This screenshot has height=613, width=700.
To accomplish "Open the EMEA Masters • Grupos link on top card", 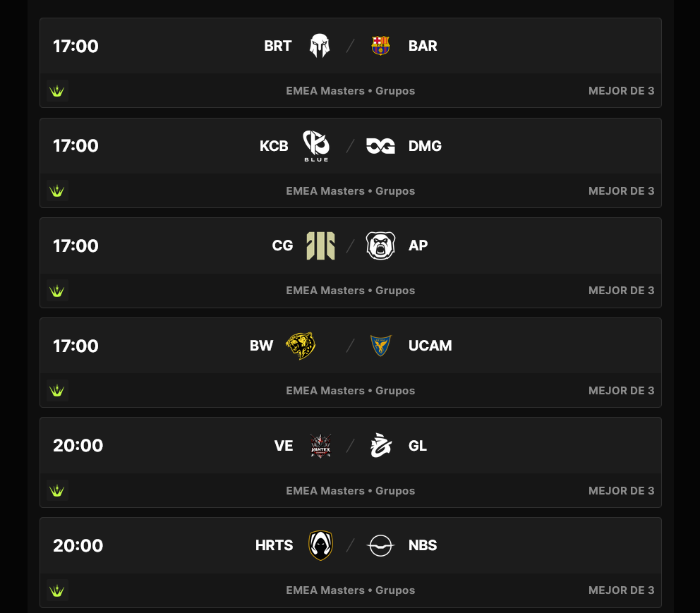I will pyautogui.click(x=350, y=90).
